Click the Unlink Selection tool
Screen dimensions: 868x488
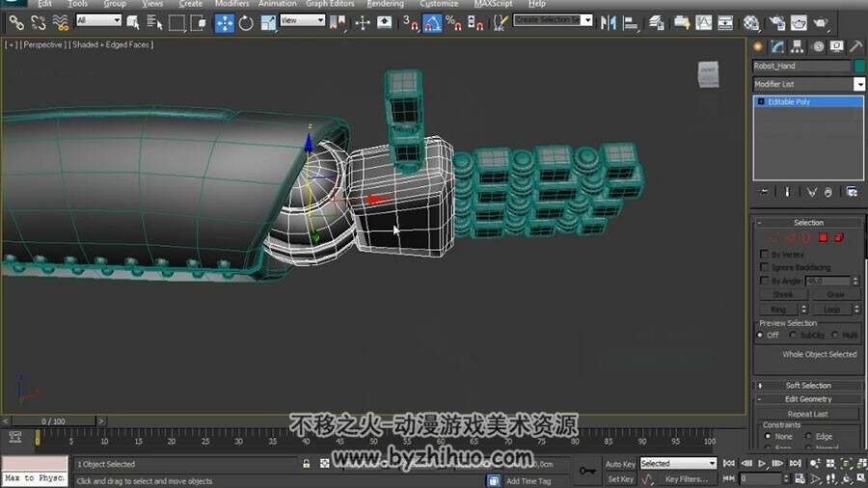point(39,23)
